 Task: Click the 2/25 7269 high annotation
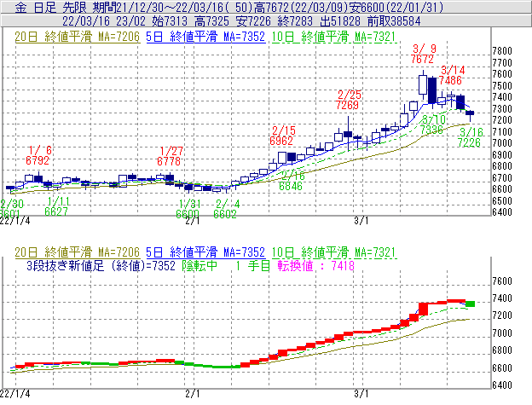pos(348,100)
